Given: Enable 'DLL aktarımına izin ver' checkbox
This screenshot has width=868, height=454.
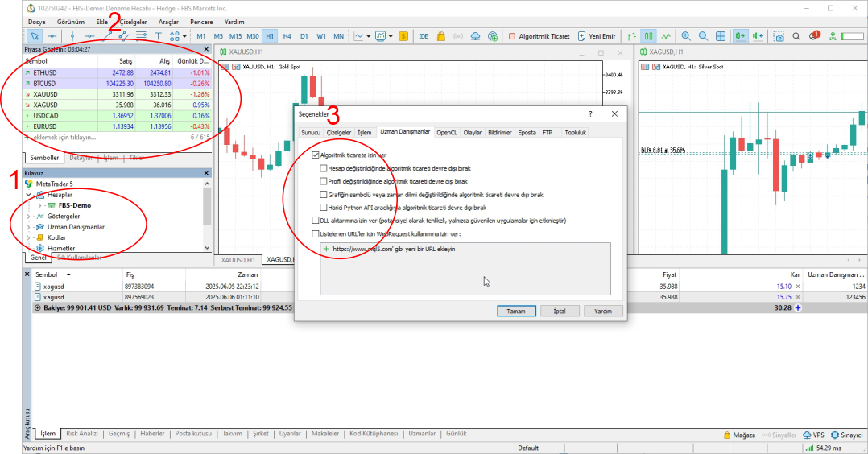Looking at the screenshot, I should coord(316,220).
